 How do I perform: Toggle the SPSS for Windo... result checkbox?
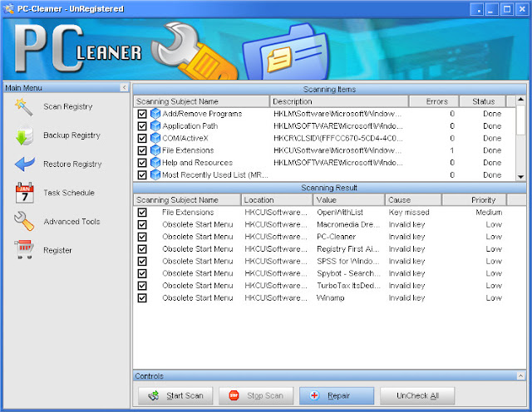[x=142, y=262]
